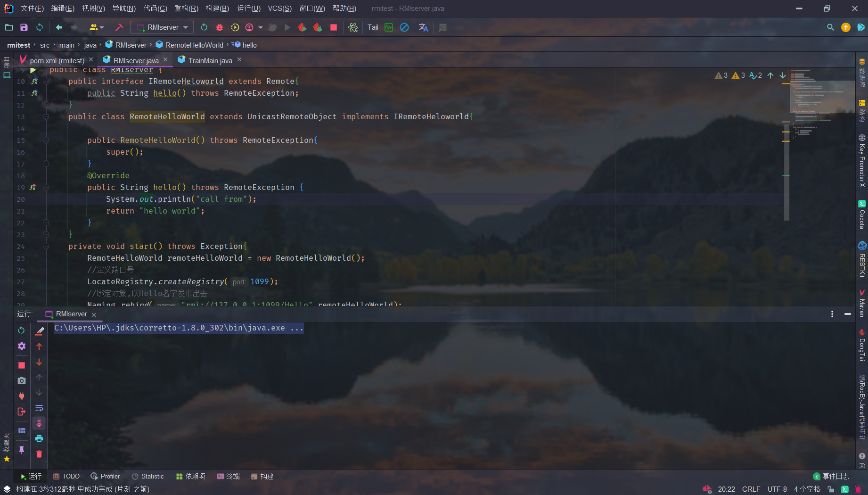868x495 pixels.
Task: Click the RemoteHelloWorld breadcrumb
Action: 189,45
